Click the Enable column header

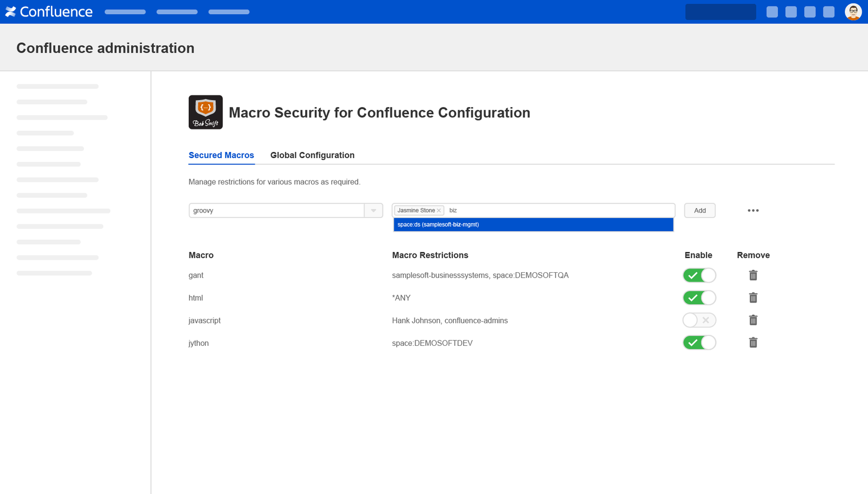click(x=698, y=255)
